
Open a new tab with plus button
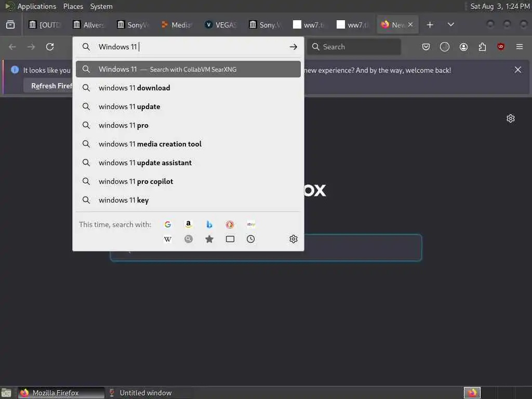pos(430,25)
